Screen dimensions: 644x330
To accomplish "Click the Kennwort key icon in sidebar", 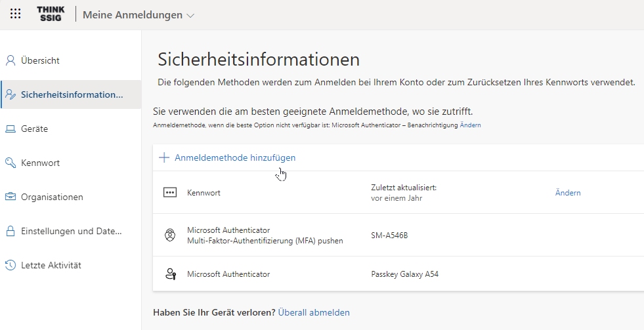I will point(11,163).
